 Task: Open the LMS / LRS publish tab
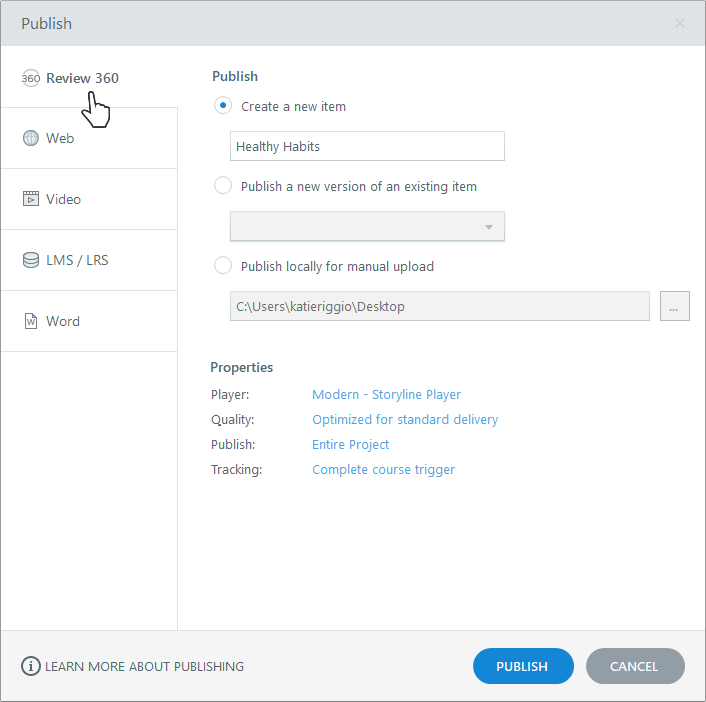pyautogui.click(x=77, y=260)
